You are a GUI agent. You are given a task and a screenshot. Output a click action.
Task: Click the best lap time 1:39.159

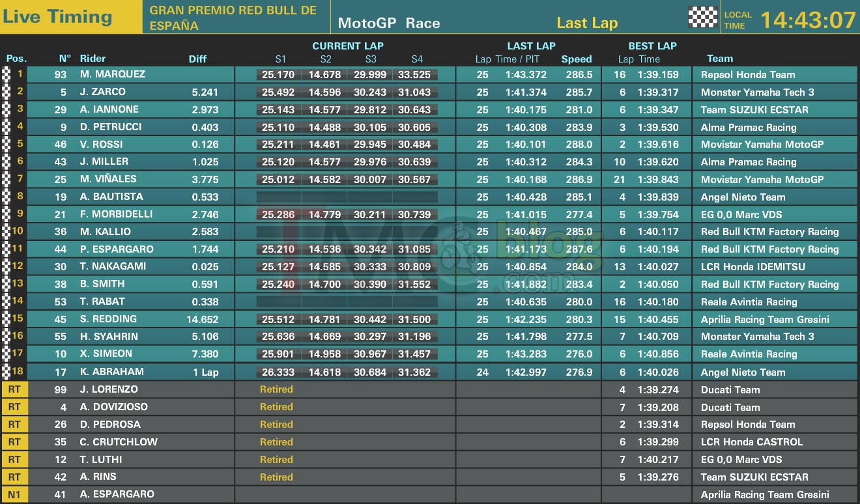click(x=658, y=75)
